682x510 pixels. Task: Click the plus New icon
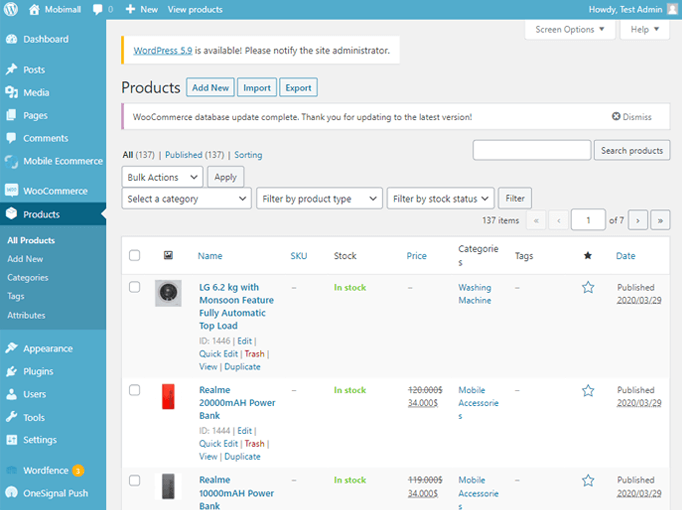tap(130, 9)
